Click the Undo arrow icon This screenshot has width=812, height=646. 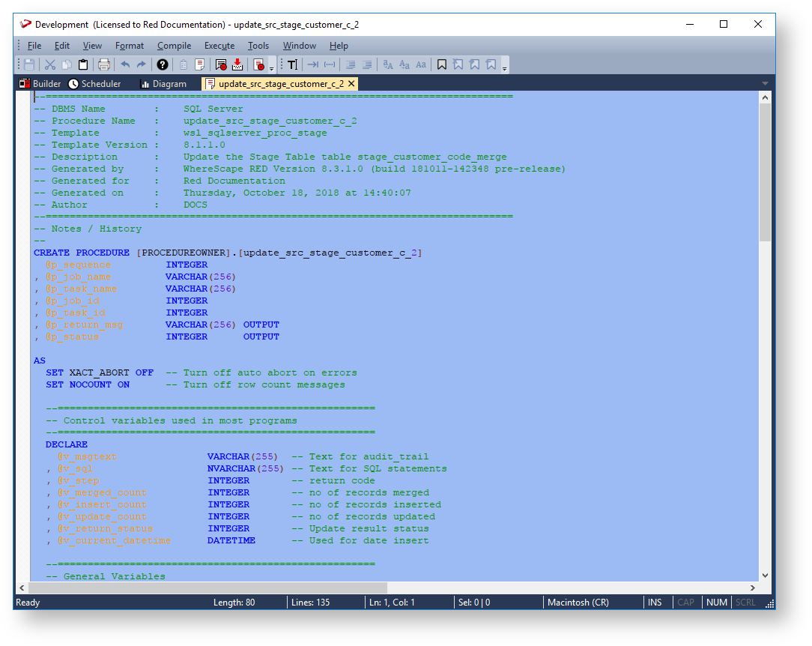[125, 65]
